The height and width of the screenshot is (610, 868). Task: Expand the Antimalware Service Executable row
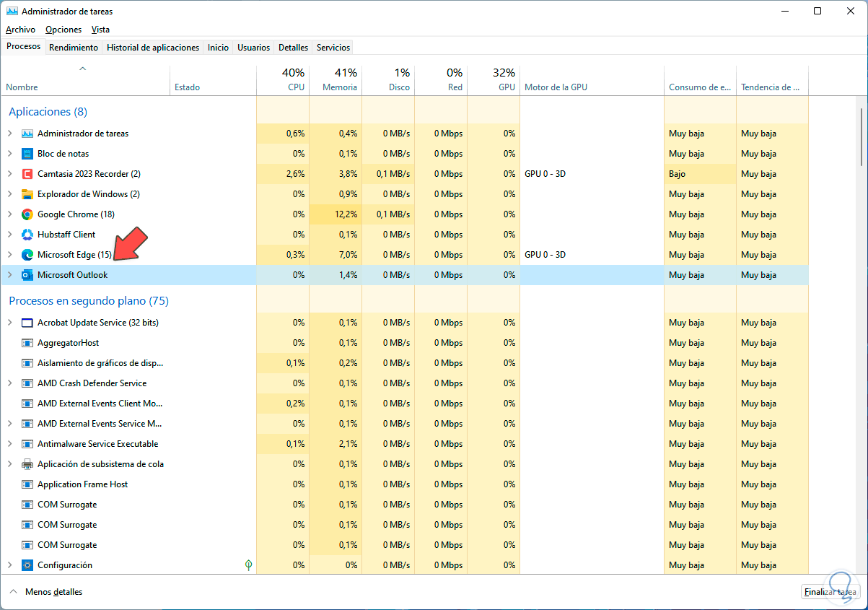[9, 444]
